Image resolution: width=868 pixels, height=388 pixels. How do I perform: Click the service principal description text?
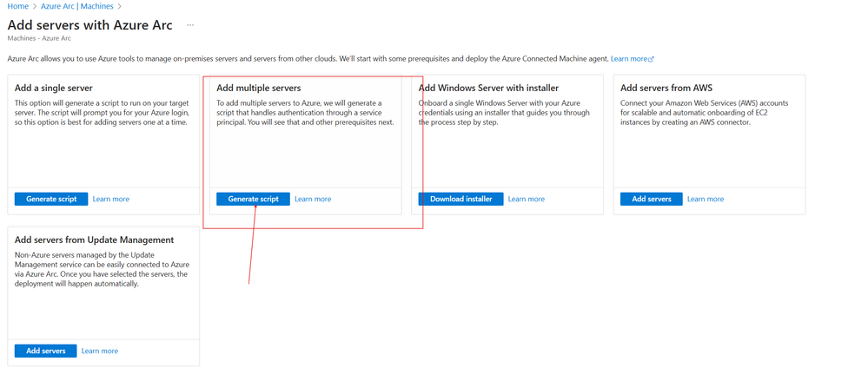305,113
